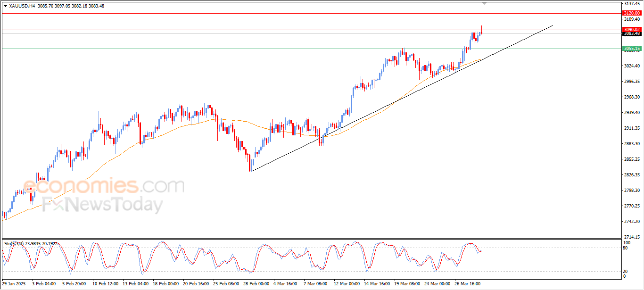Select the red 3090.02 price level label
Viewport: 644px width, 290px height.
point(631,29)
